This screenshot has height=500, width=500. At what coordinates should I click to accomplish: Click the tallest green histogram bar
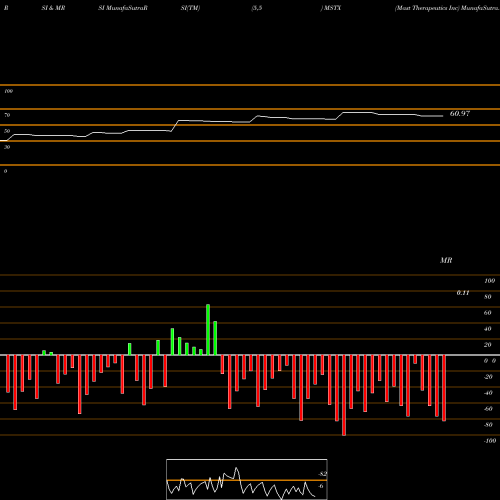[208, 330]
